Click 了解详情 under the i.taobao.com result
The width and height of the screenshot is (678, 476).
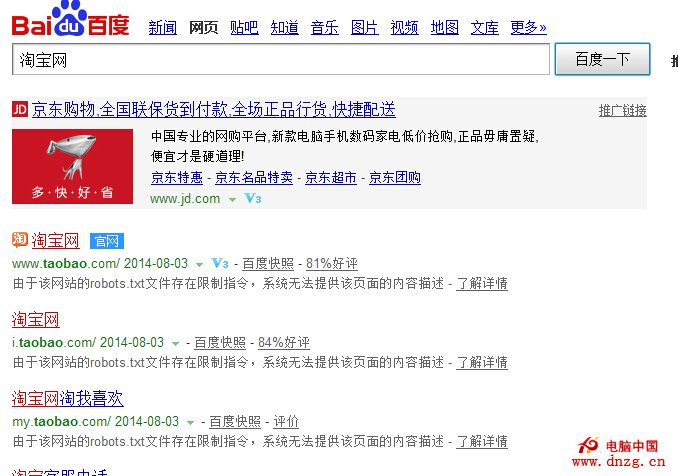[482, 362]
